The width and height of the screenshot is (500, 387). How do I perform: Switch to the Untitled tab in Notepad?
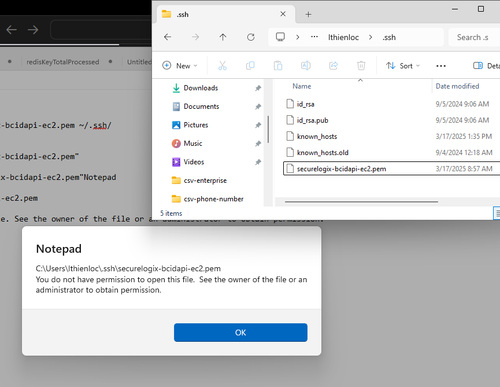point(139,62)
